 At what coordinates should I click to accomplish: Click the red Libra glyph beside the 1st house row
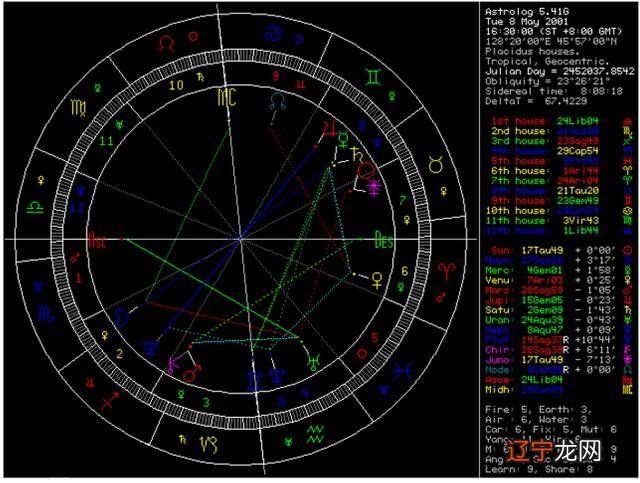[627, 121]
